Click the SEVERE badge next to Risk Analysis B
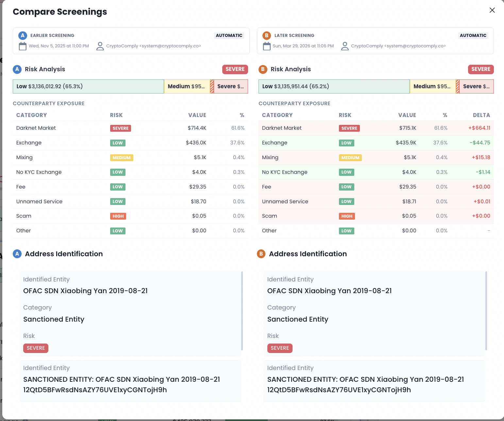The width and height of the screenshot is (504, 421). point(480,69)
